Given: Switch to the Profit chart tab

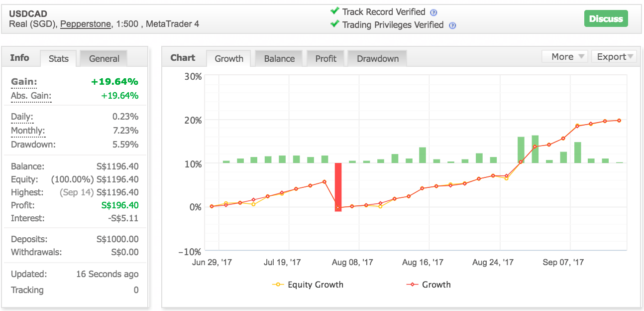Looking at the screenshot, I should pos(326,59).
